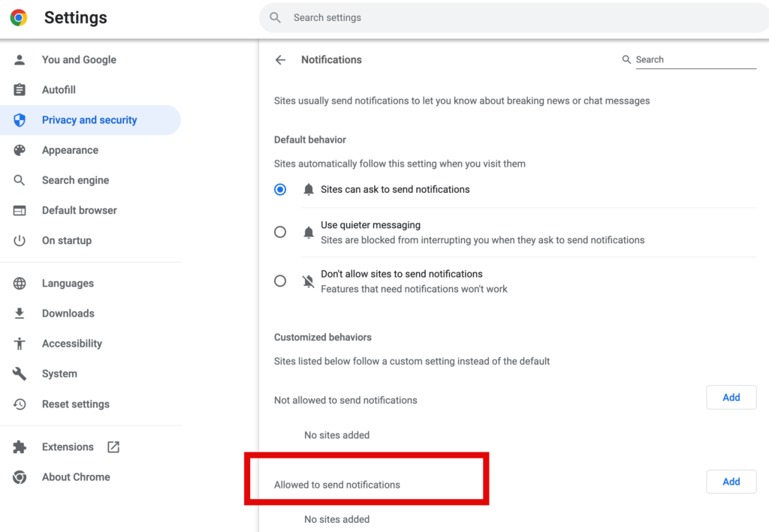Select Sites can ask to send notifications

tap(280, 190)
